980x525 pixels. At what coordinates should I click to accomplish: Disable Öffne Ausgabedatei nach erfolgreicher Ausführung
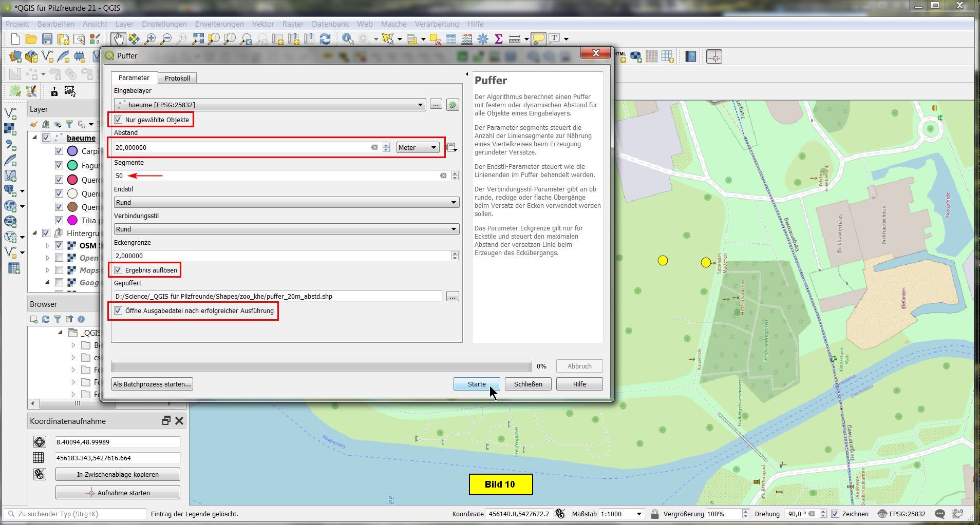pos(119,311)
